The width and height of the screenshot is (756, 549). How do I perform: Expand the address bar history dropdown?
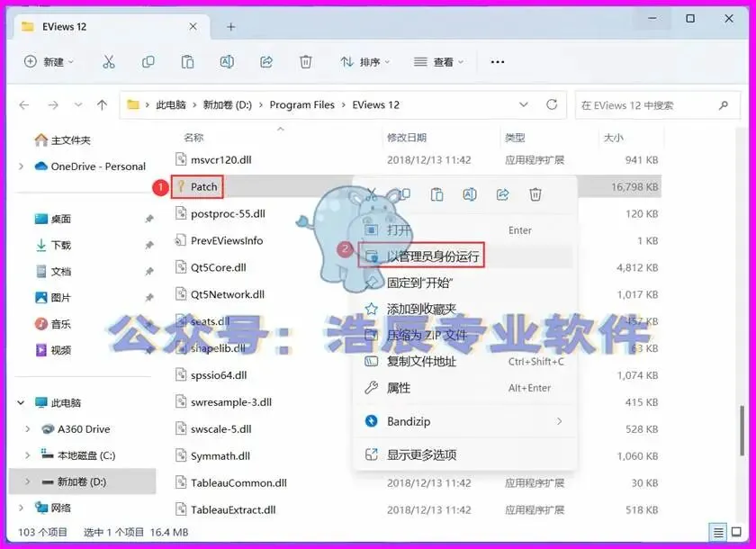524,104
